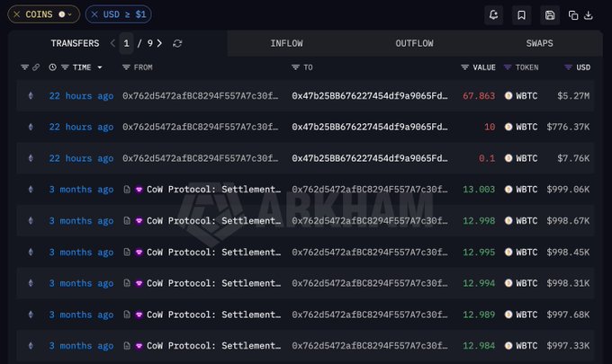Go to the next transfers page
612x364 pixels.
(x=159, y=43)
